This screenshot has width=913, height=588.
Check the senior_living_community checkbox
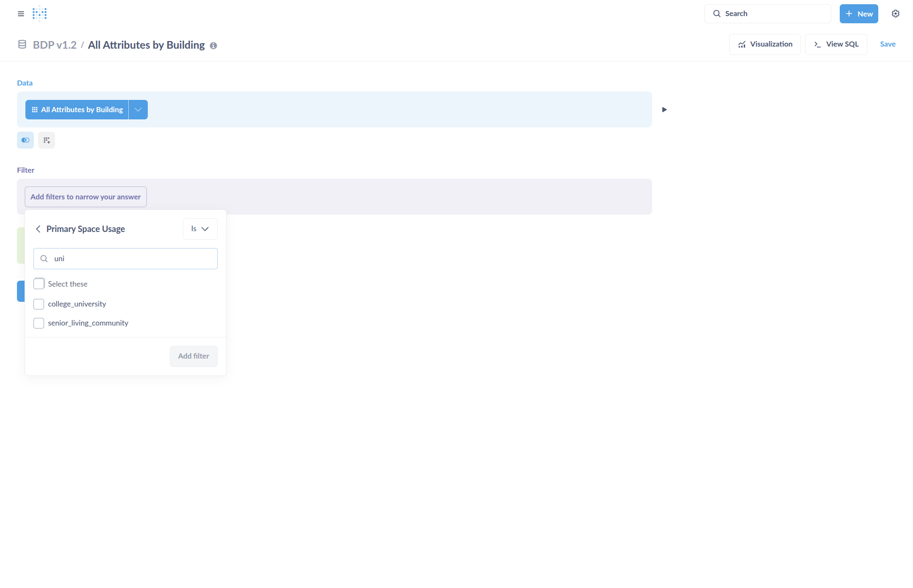(x=39, y=323)
